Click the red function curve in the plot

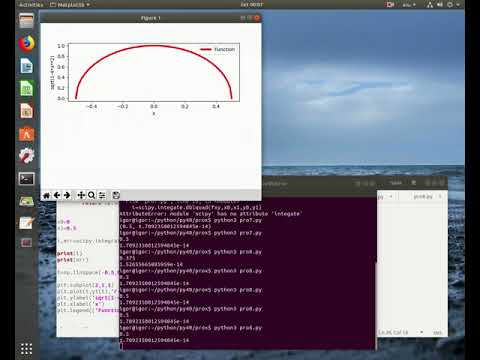(154, 45)
